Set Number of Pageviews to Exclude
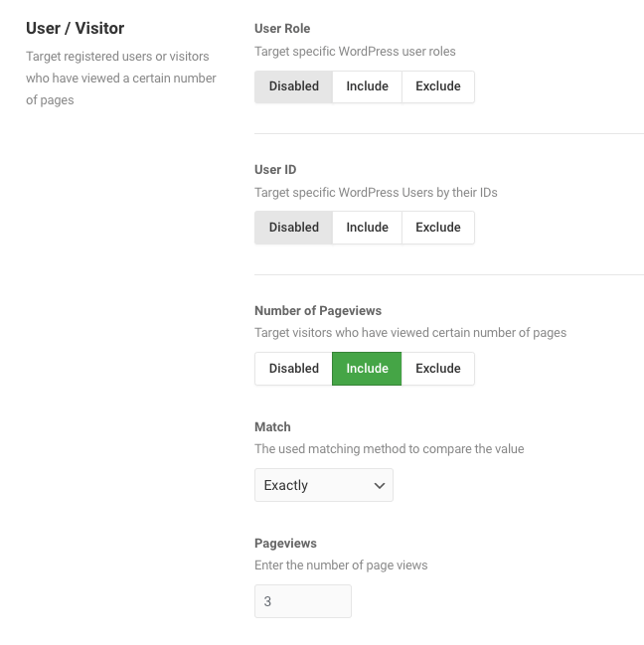Viewport: 644px width, 645px height. pos(438,369)
